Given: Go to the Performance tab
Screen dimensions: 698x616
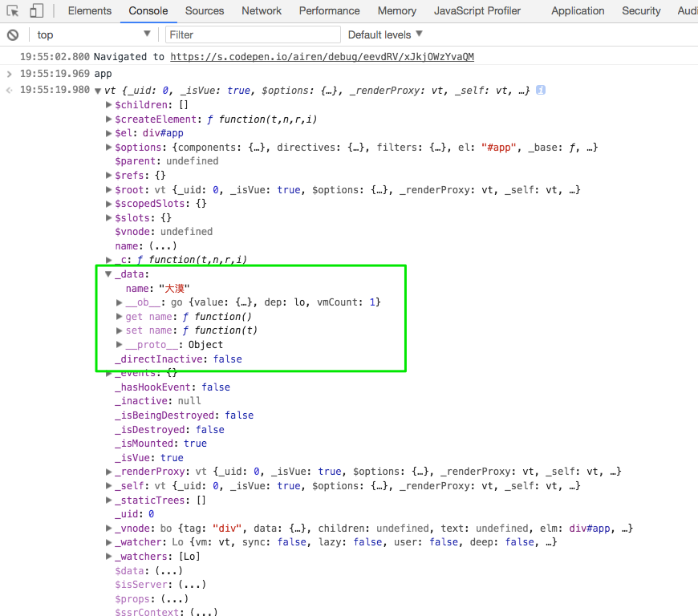Looking at the screenshot, I should click(x=330, y=10).
